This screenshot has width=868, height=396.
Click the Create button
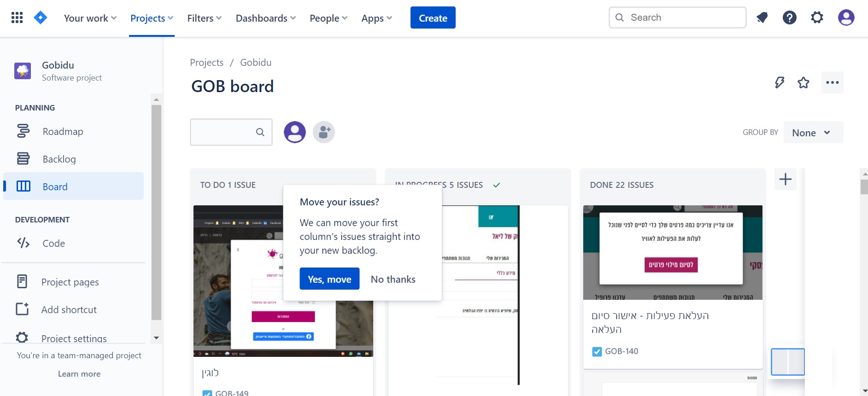(433, 18)
